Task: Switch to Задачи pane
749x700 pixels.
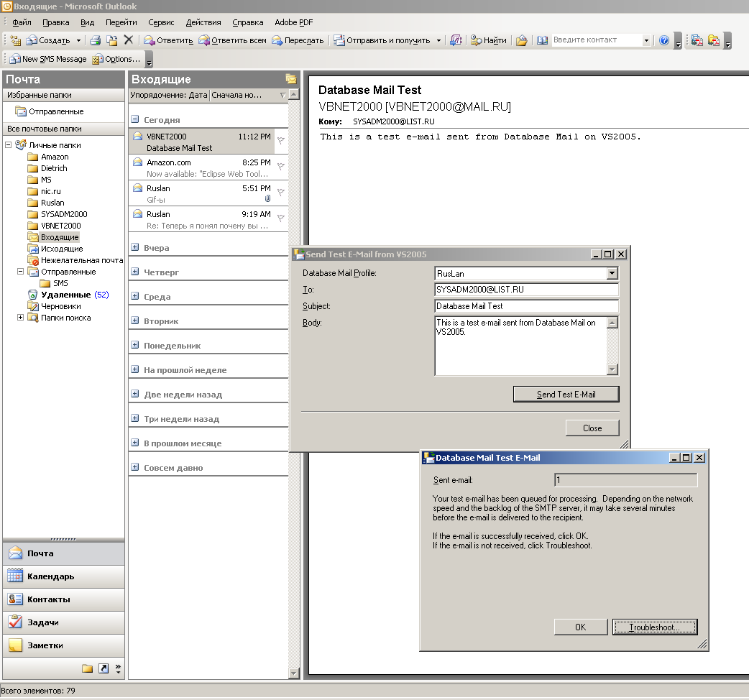Action: pyautogui.click(x=63, y=622)
